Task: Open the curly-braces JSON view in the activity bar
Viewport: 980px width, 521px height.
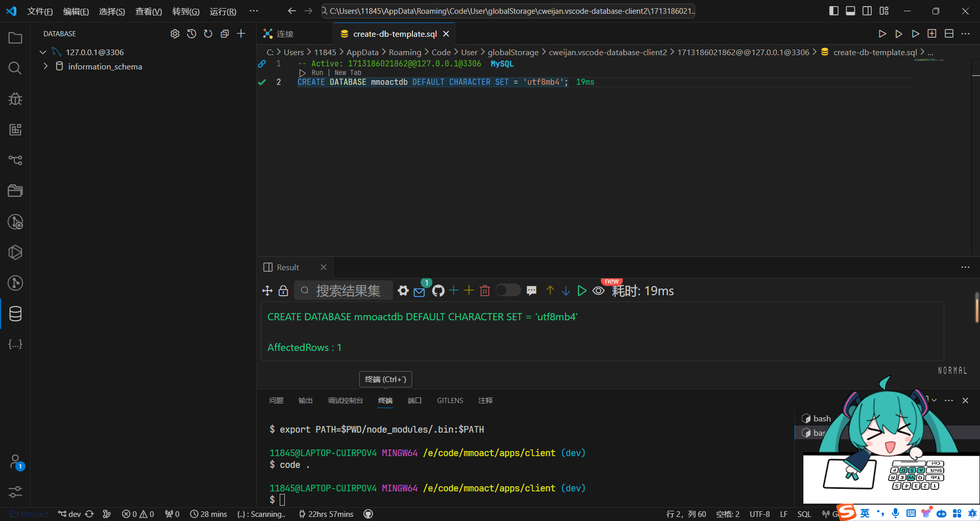Action: click(x=15, y=344)
